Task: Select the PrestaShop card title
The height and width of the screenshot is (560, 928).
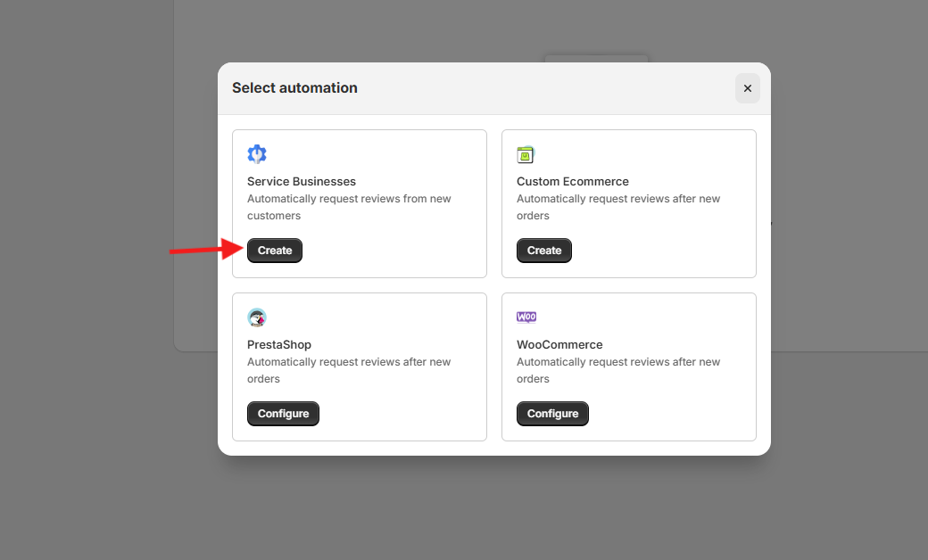Action: point(279,345)
